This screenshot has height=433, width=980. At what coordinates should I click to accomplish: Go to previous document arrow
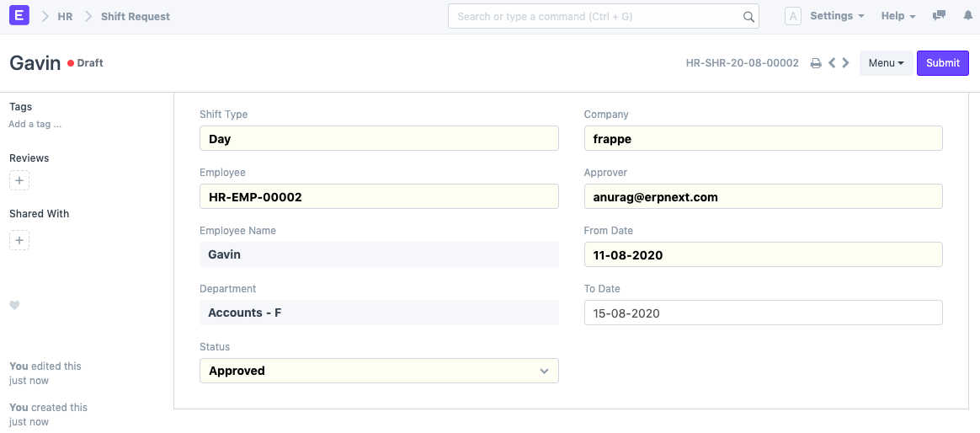point(832,63)
